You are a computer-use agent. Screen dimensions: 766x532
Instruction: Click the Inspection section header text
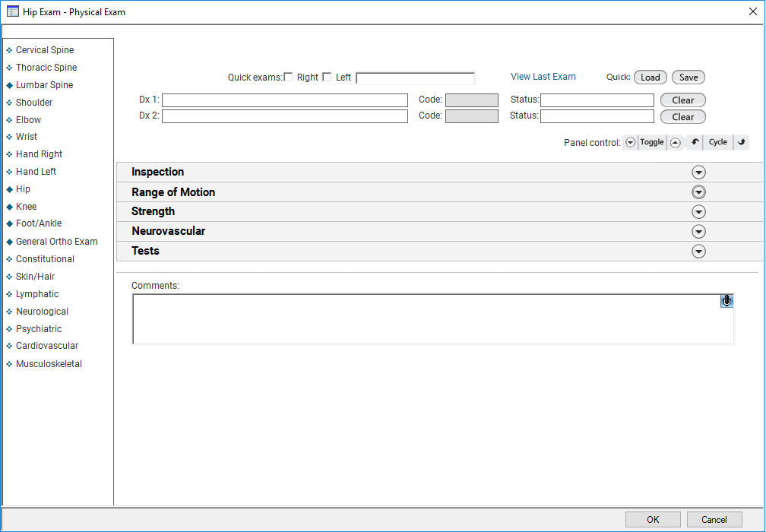158,172
